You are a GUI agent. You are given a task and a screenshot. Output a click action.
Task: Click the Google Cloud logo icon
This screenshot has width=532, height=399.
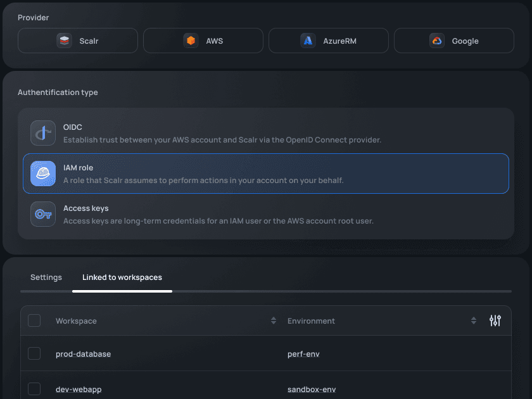[x=437, y=40]
